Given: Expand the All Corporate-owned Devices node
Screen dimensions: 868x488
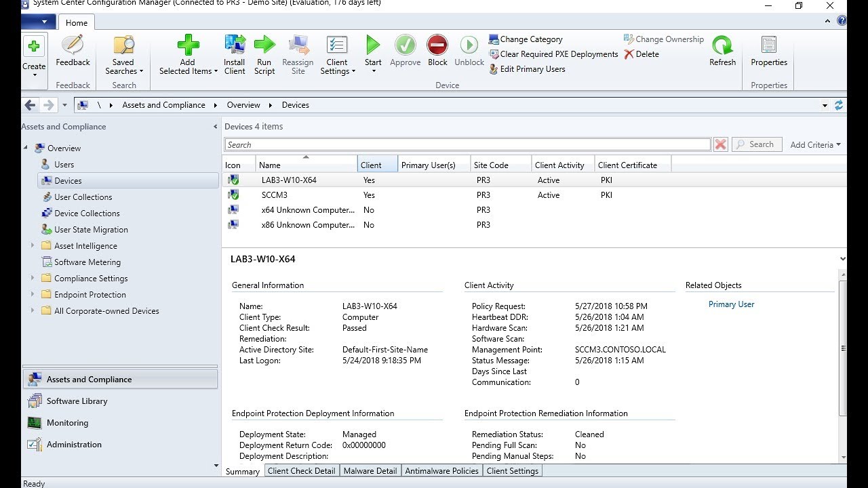Looking at the screenshot, I should [x=32, y=310].
